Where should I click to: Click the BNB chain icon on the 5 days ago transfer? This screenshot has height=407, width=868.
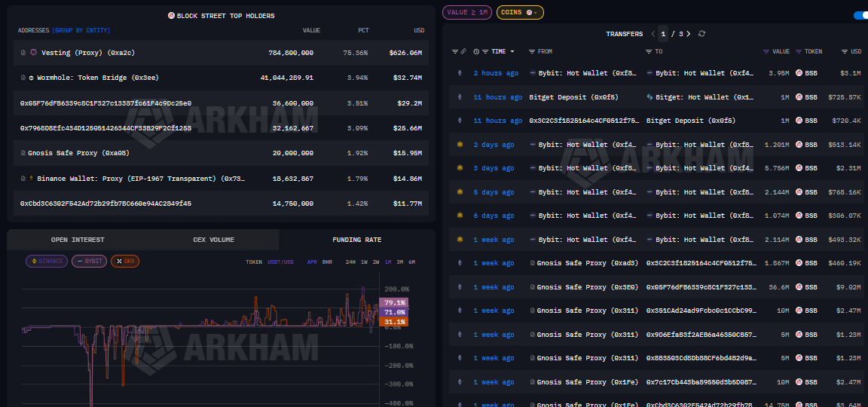point(459,192)
